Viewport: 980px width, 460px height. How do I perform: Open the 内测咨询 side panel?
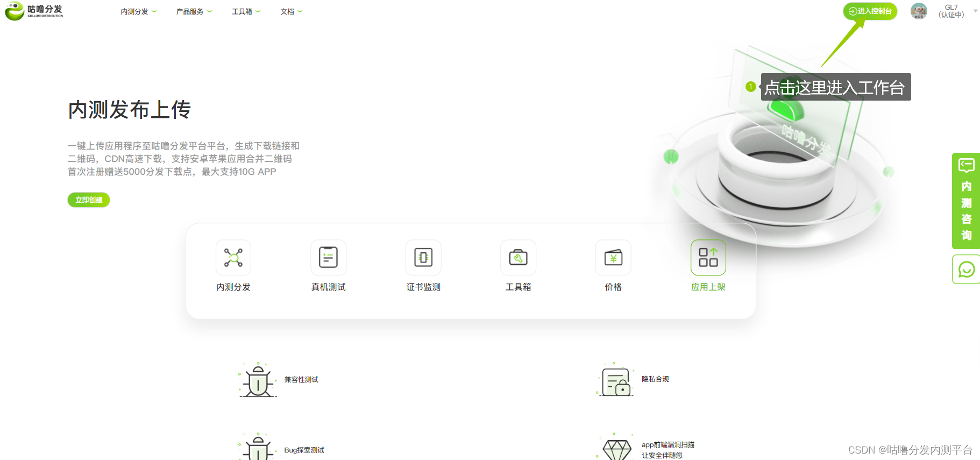(966, 201)
